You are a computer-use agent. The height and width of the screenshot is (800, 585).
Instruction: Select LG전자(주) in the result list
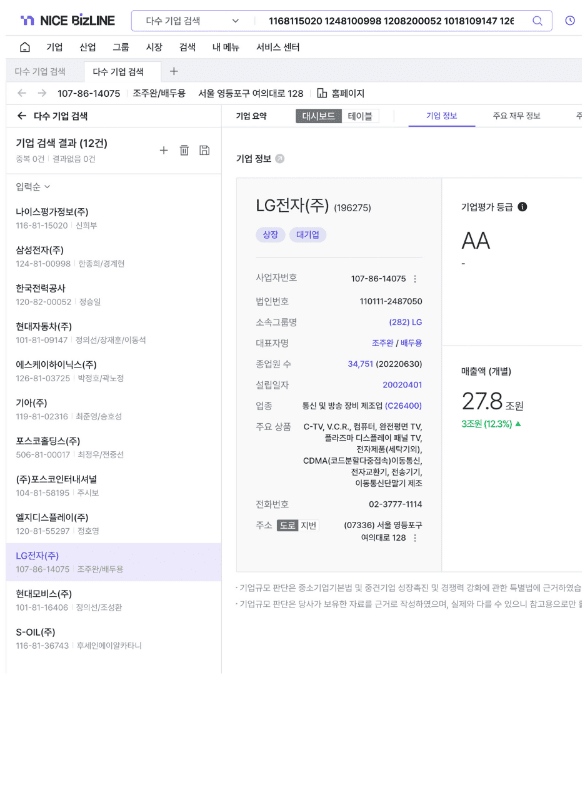113,562
